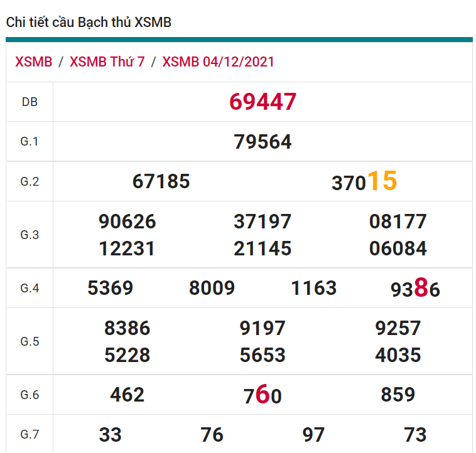
Task: Open the XSMB Thứ 7 link
Action: coord(107,61)
